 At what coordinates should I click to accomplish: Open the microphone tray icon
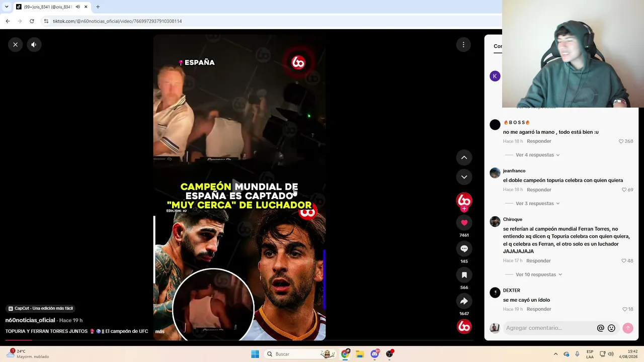click(577, 354)
